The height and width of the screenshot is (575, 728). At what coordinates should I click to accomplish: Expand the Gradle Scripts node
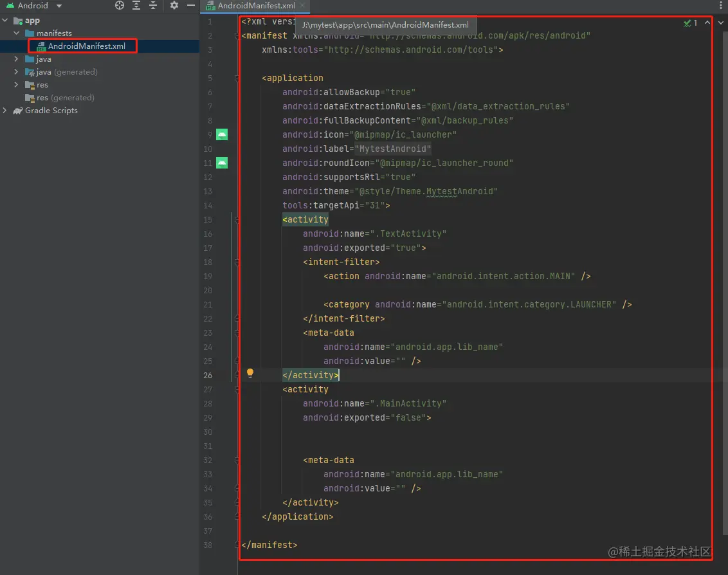click(x=5, y=111)
